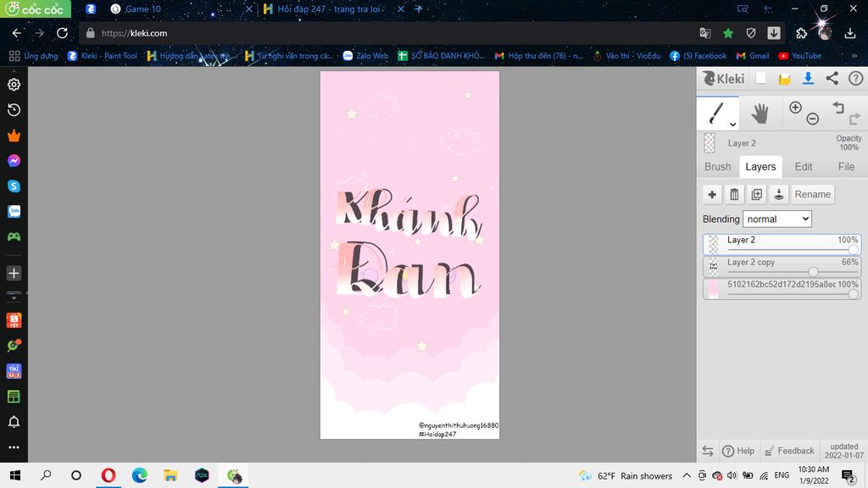Click Layer 2 copy thumbnail

[713, 266]
